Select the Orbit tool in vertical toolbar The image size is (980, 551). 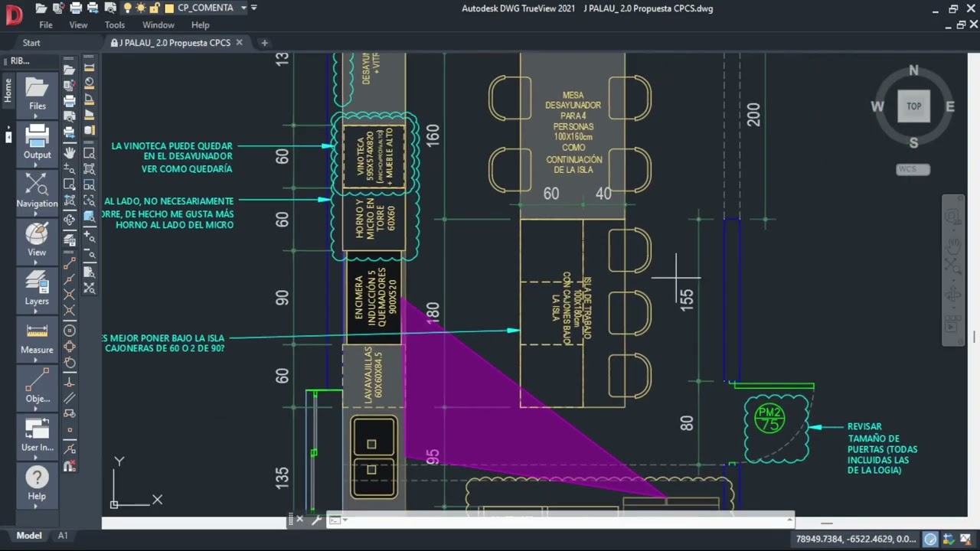70,220
